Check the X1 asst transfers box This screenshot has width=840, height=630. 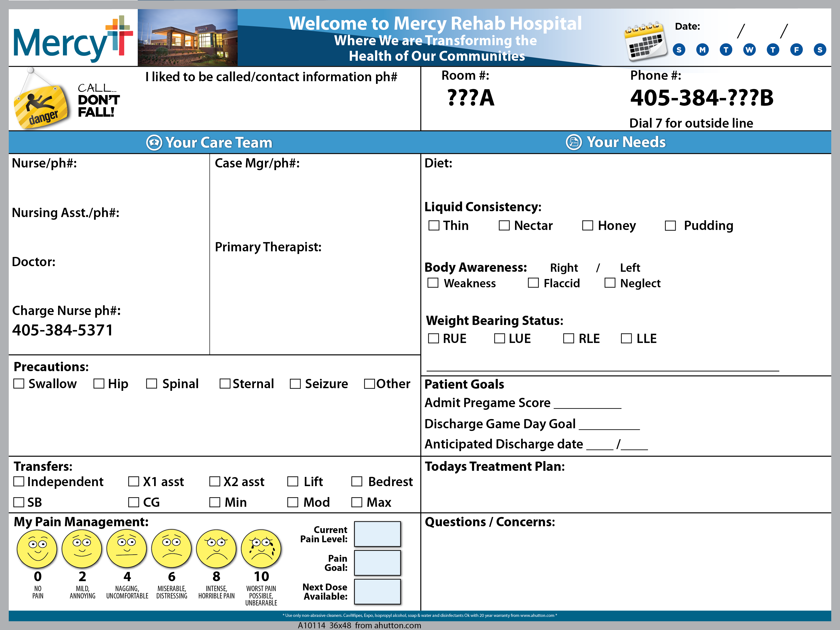[134, 481]
